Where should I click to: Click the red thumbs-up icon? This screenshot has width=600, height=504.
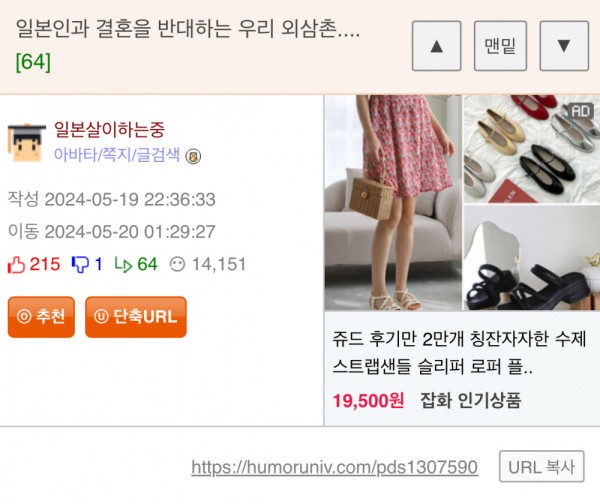(16, 264)
